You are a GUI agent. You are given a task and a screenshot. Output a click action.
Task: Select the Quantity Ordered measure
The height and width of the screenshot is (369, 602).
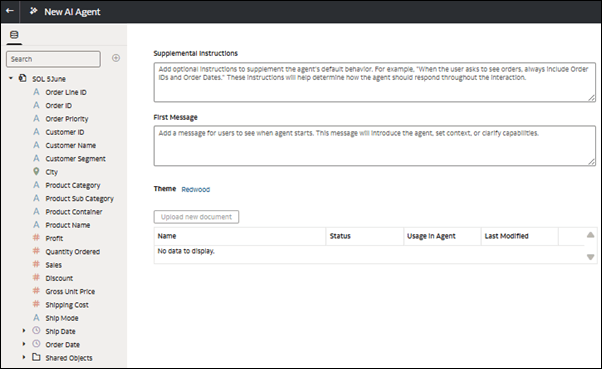pyautogui.click(x=73, y=252)
